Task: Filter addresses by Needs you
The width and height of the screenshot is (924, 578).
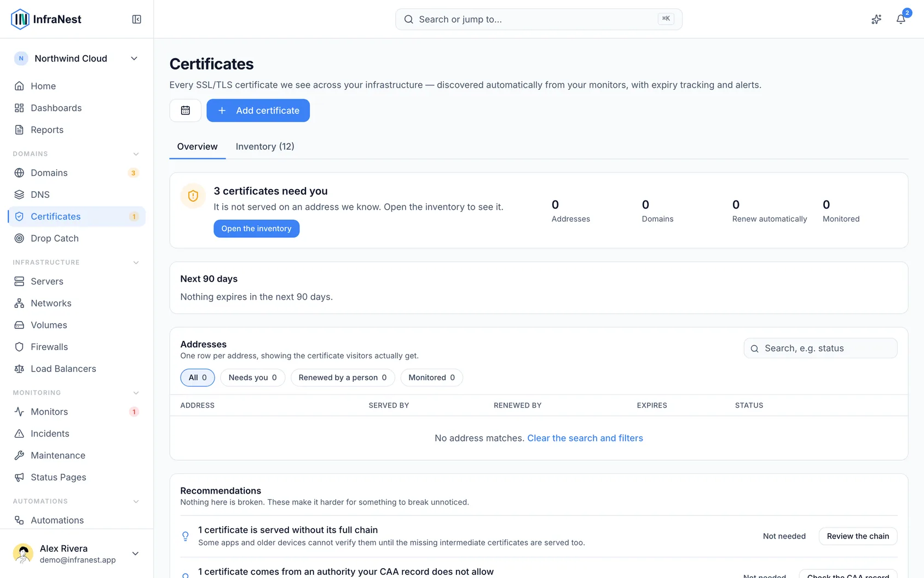Action: 252,377
